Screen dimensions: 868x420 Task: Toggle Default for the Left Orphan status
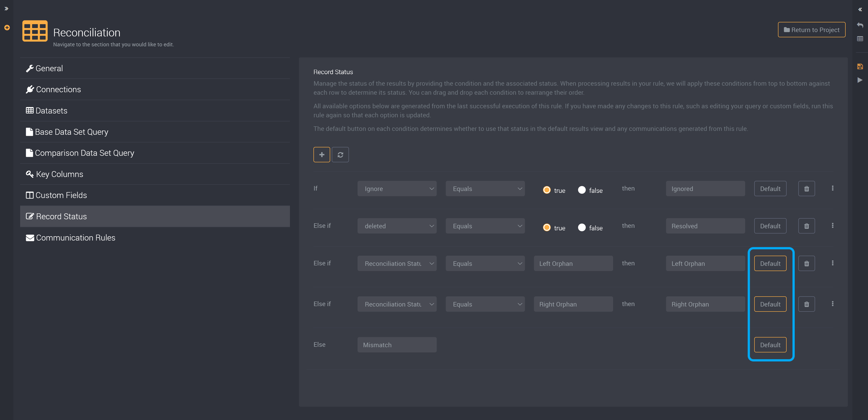[x=770, y=263]
